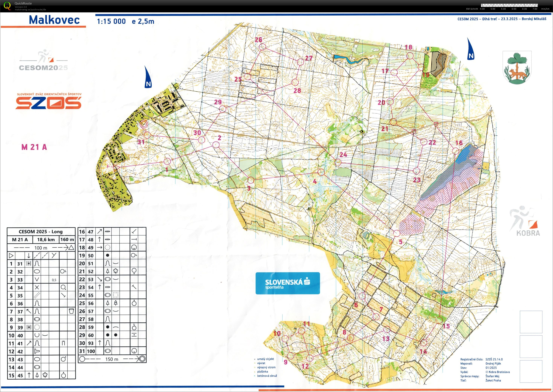Click control circle 17 on the map
The width and height of the screenshot is (553, 392).
click(394, 72)
